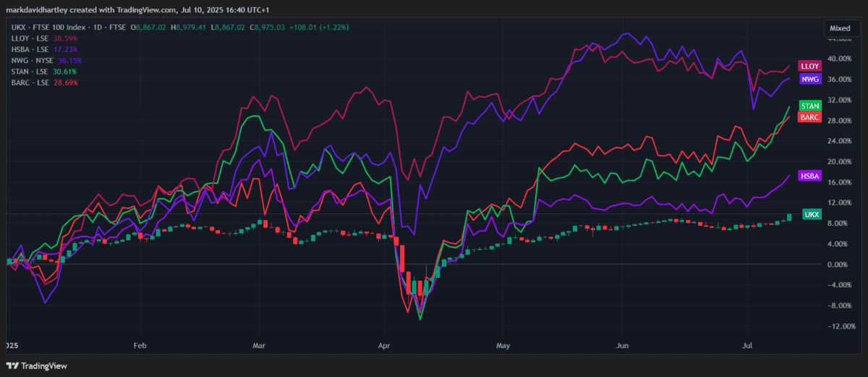Select the LLOY price label tag

tap(808, 66)
